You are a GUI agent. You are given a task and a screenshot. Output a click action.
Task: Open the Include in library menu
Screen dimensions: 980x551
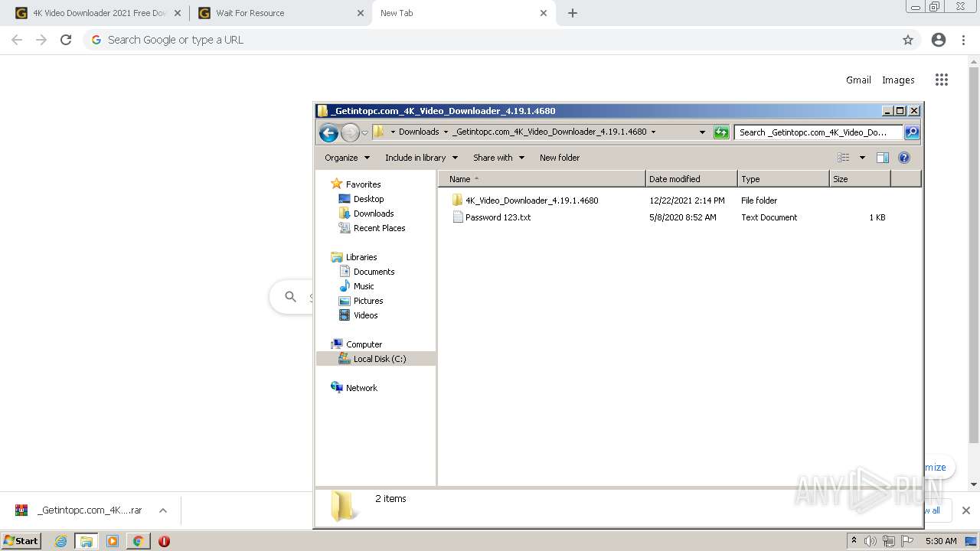pyautogui.click(x=421, y=158)
